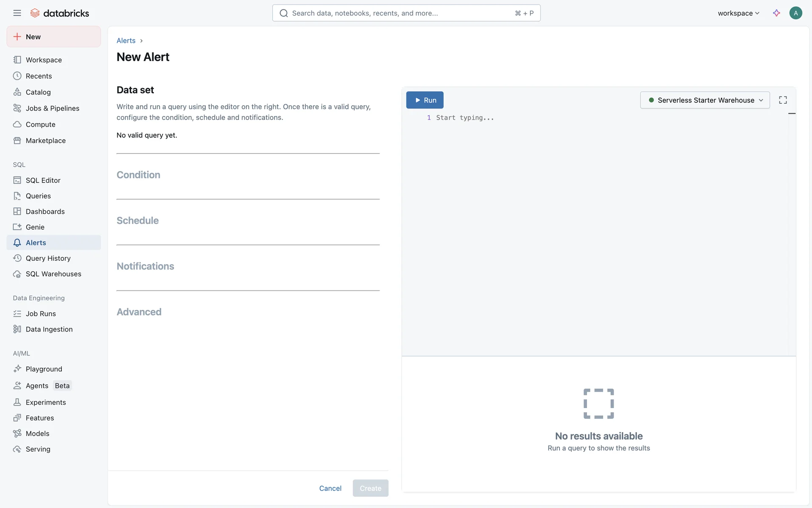
Task: Focus the search data and notebooks field
Action: pyautogui.click(x=402, y=13)
